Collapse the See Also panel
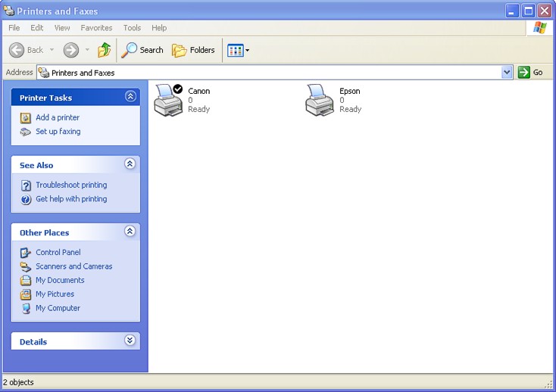The height and width of the screenshot is (392, 556). [130, 163]
